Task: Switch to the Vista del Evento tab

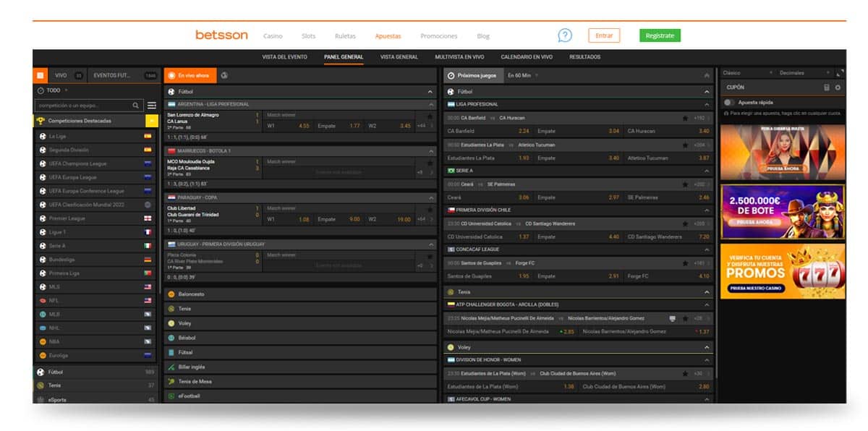Action: click(284, 57)
